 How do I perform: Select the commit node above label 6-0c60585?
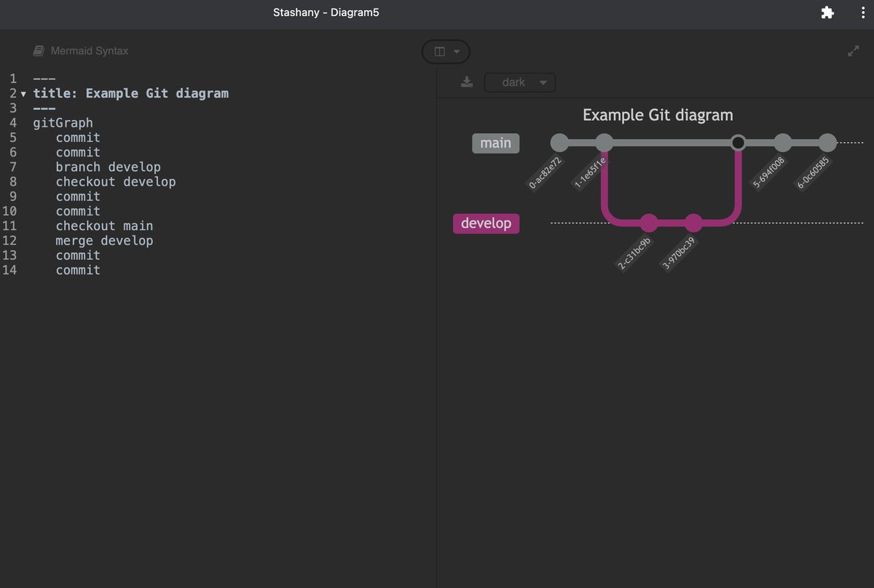click(x=827, y=143)
